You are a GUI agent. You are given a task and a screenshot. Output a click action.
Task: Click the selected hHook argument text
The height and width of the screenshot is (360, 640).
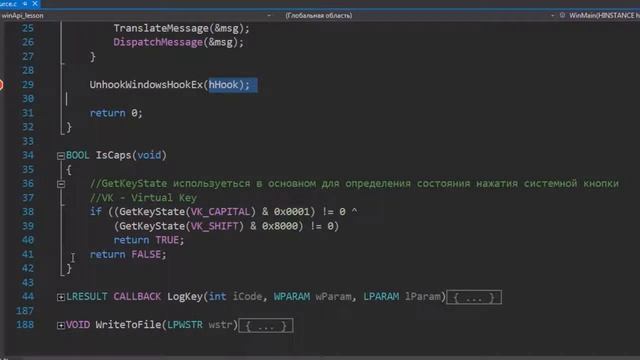pyautogui.click(x=223, y=84)
